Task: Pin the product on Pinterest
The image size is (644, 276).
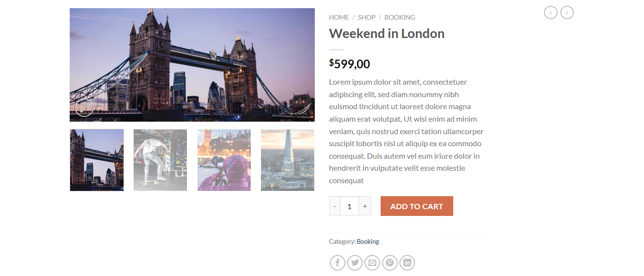Action: [x=390, y=263]
